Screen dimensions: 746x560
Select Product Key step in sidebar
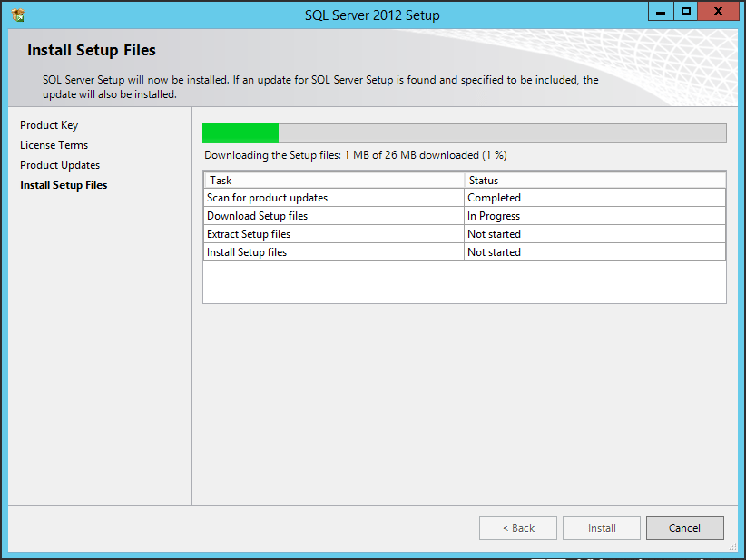(x=49, y=125)
